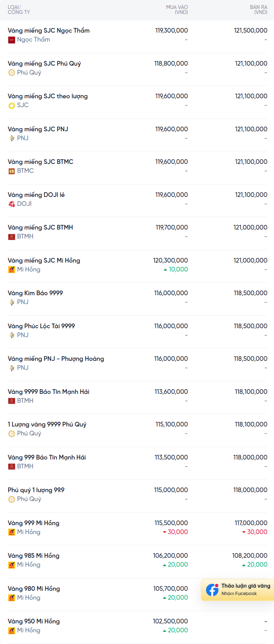
Task: Click the Ngọc Thẩm company logo icon
Action: (12, 40)
